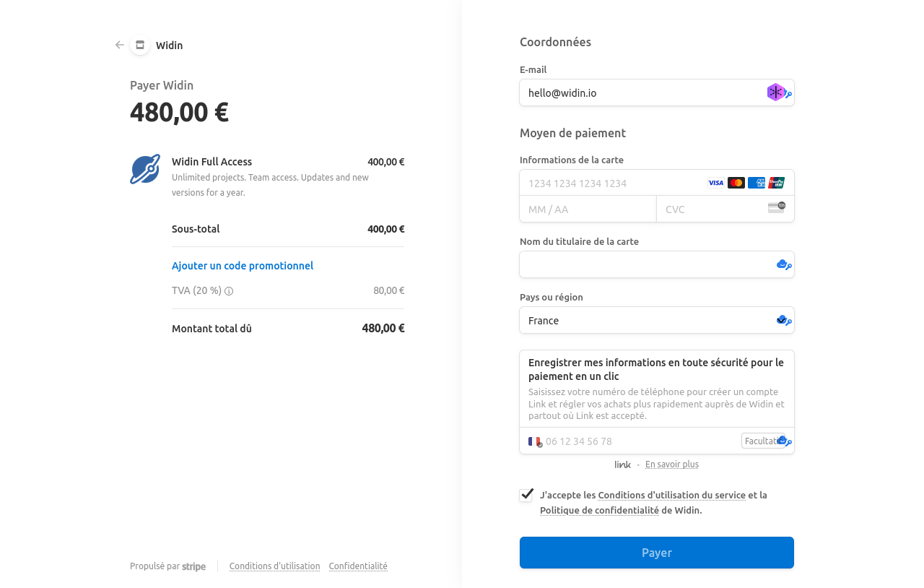Open the French flag phone country selector
The height and width of the screenshot is (588, 924).
pos(535,441)
